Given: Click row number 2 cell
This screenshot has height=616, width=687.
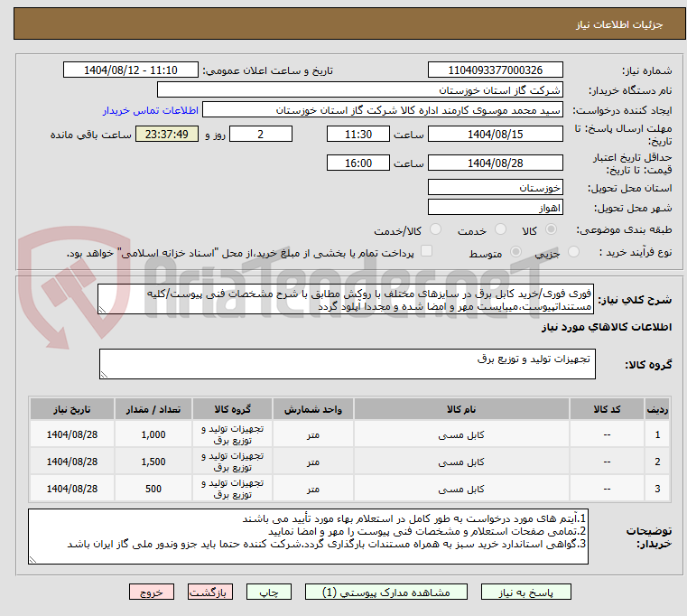Looking at the screenshot, I should (657, 462).
